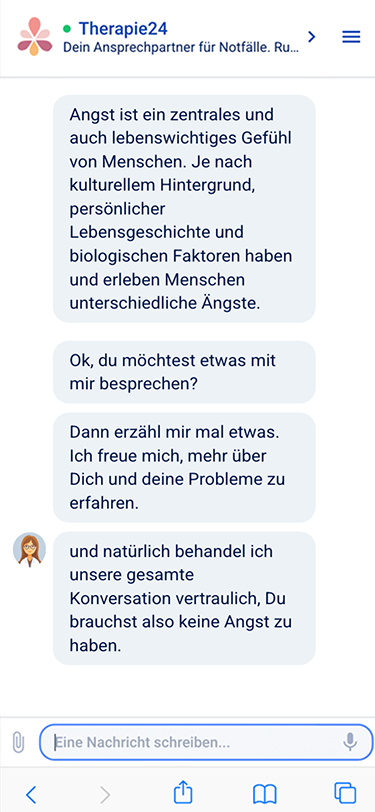Show open tabs with the tabs icon
This screenshot has height=812, width=375.
(345, 793)
